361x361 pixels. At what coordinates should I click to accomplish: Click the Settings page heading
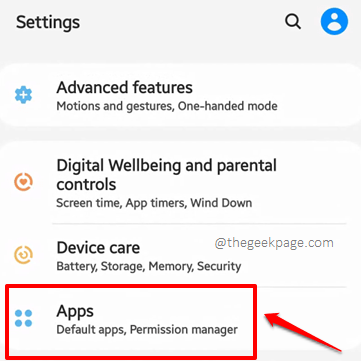tap(48, 23)
